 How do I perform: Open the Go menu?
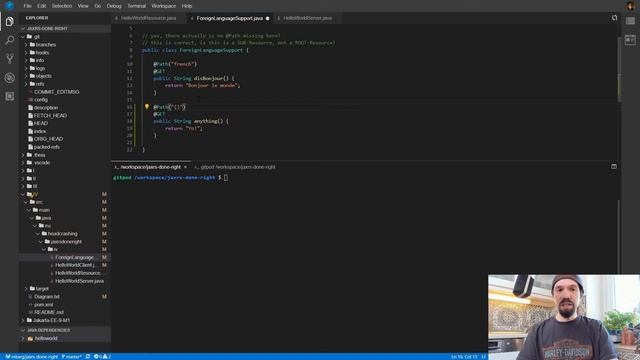coord(98,6)
